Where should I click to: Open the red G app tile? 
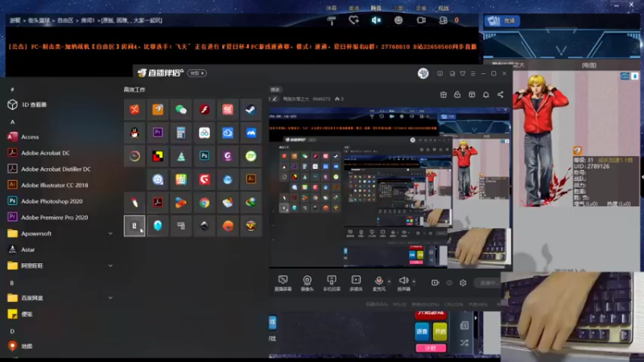(x=204, y=179)
